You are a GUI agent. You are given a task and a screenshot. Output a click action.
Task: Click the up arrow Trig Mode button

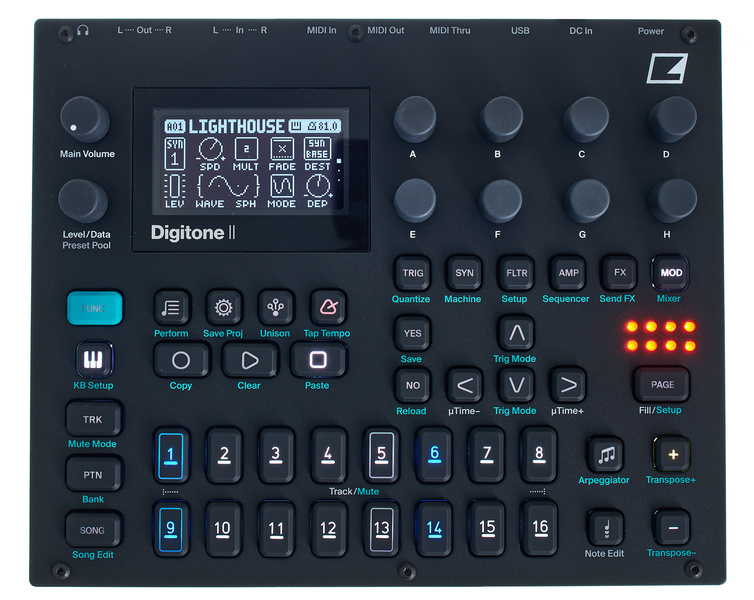point(516,333)
